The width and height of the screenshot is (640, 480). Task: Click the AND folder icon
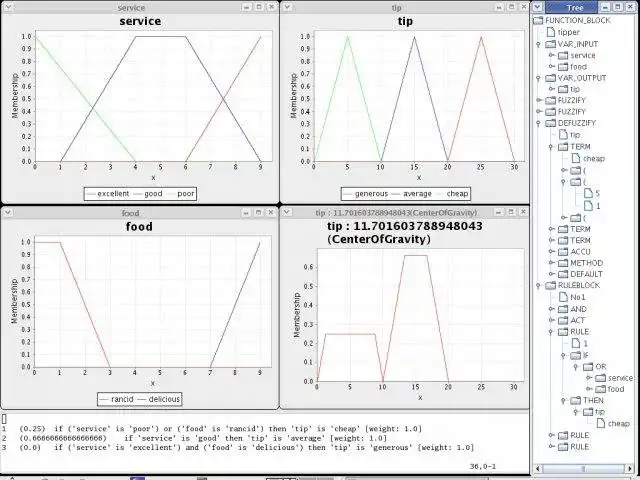coord(563,309)
